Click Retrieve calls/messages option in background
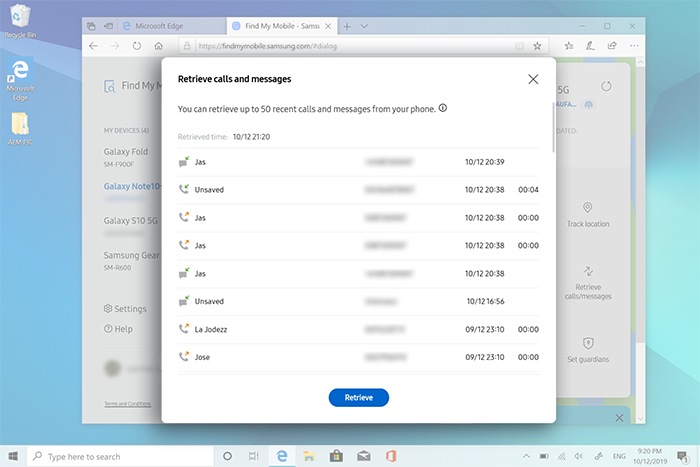Screen dimensions: 700x467 (x=588, y=283)
